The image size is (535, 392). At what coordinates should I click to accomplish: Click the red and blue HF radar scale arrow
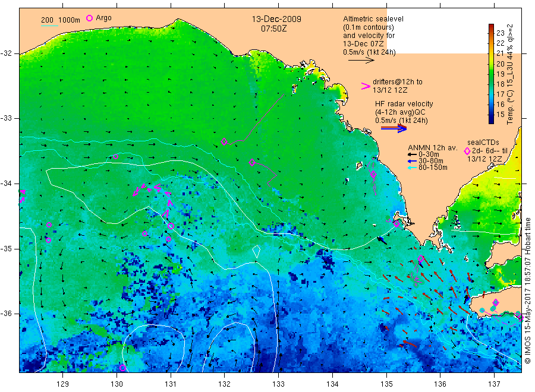coord(394,128)
